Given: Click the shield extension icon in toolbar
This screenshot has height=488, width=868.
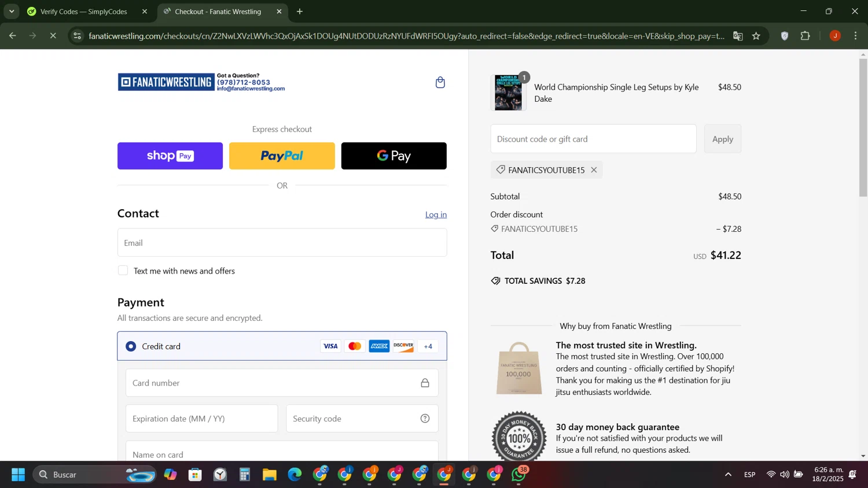Looking at the screenshot, I should 785,36.
